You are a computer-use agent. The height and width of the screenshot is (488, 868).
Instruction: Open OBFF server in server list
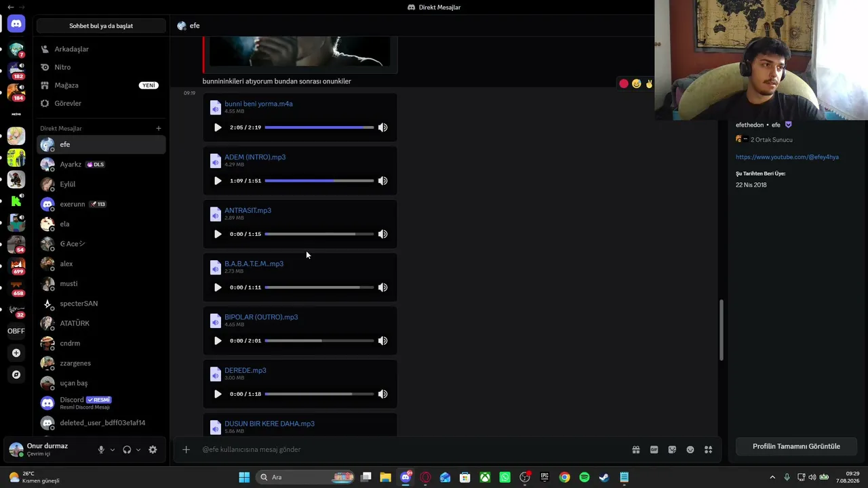point(16,331)
